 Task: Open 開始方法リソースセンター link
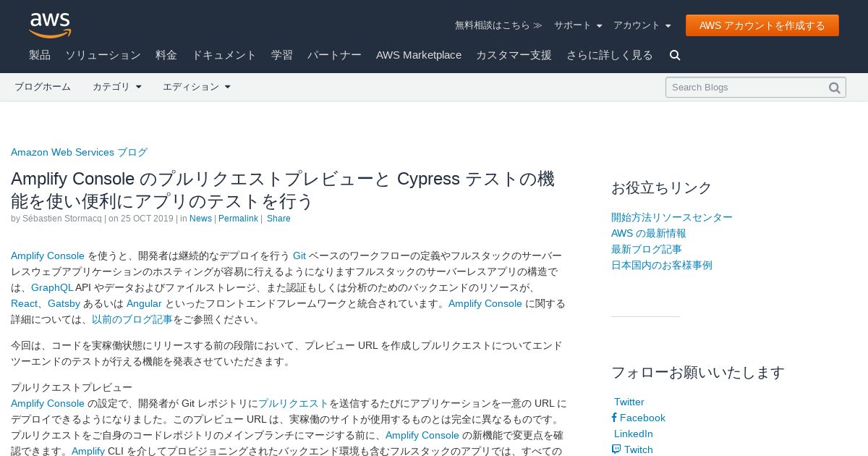pyautogui.click(x=672, y=217)
